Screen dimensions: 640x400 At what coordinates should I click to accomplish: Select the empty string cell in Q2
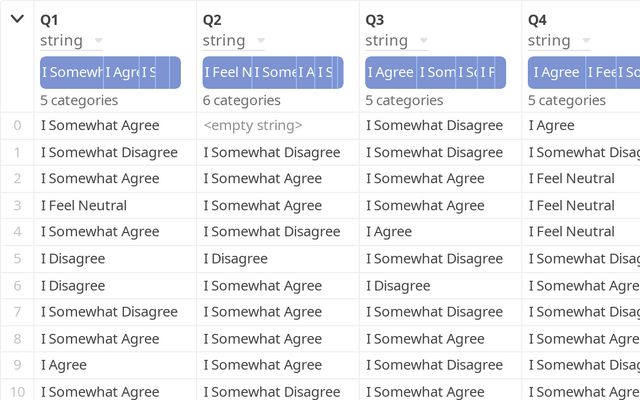(252, 126)
